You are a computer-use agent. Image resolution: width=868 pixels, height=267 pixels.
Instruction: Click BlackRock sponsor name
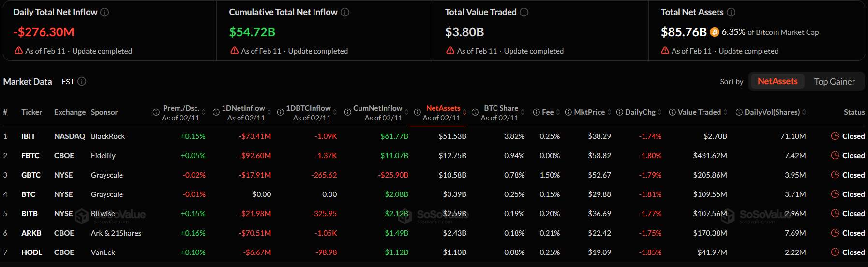coord(108,136)
